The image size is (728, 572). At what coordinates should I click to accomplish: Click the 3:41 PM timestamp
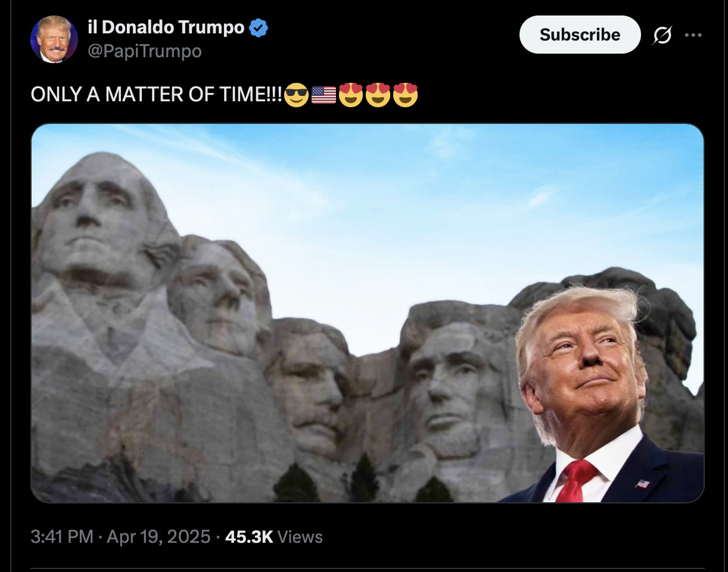click(x=62, y=537)
